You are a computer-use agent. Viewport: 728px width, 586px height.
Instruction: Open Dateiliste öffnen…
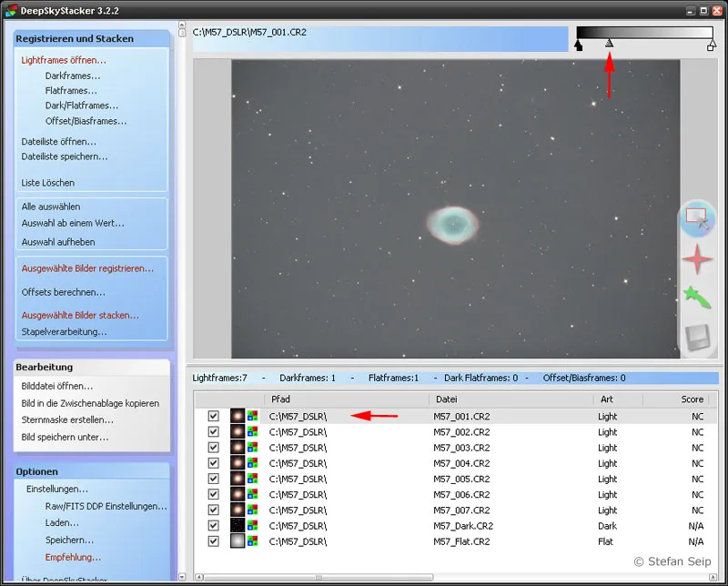coord(58,142)
